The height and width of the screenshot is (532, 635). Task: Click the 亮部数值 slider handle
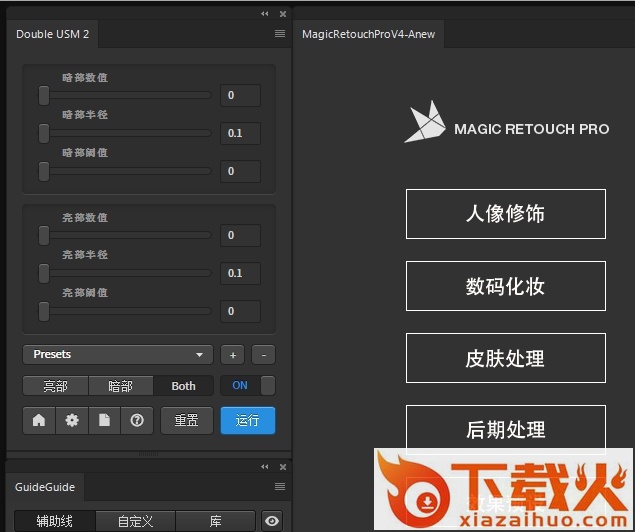tap(44, 235)
